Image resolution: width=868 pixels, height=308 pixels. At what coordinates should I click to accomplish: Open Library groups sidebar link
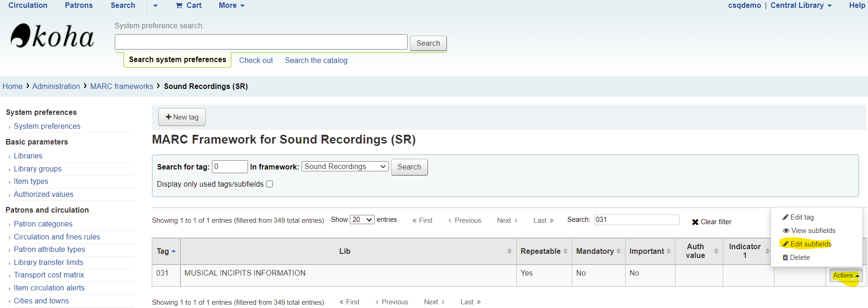tap(37, 169)
